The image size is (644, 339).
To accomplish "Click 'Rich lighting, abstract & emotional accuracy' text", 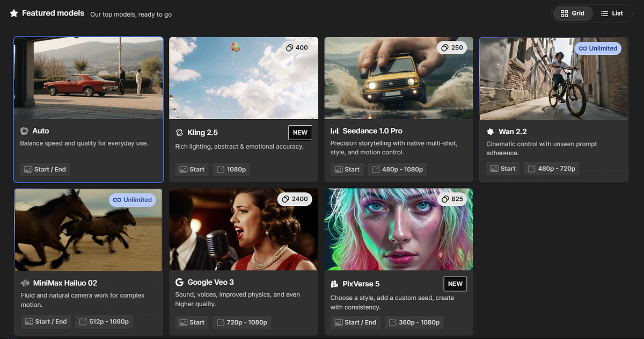I will (x=239, y=146).
